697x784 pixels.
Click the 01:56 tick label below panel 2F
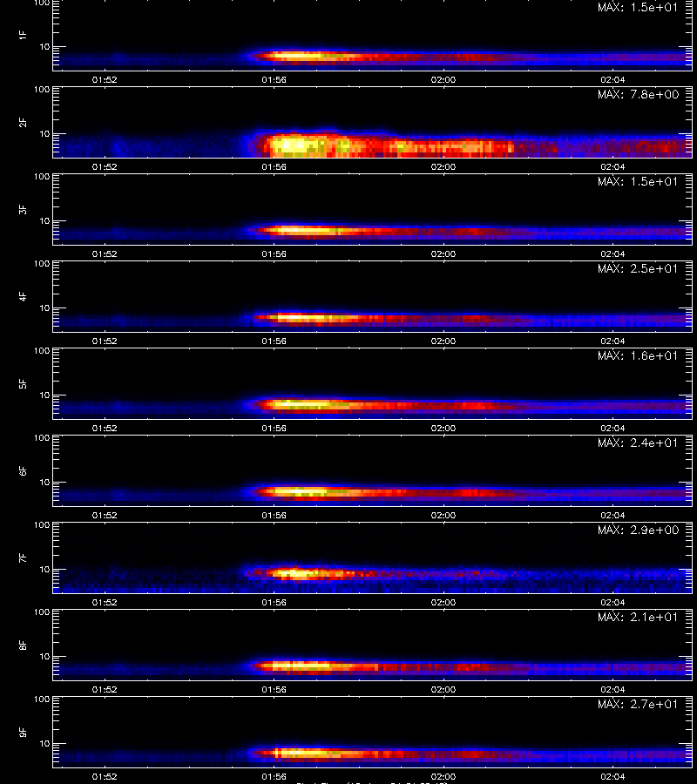[x=274, y=166]
